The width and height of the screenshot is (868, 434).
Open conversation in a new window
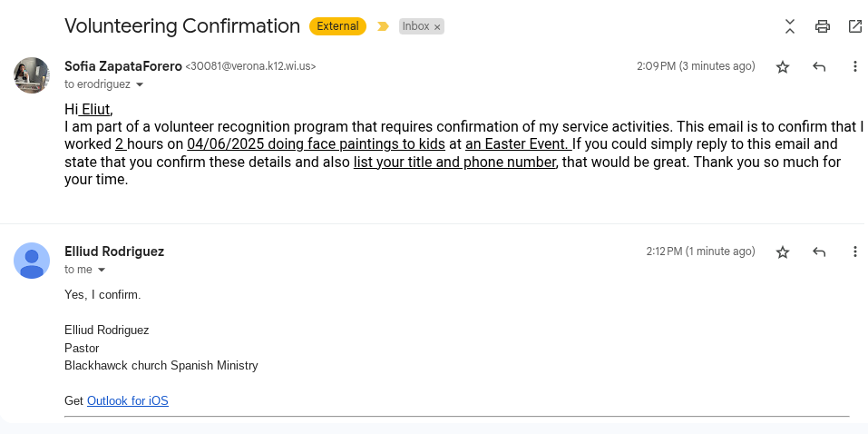(854, 26)
